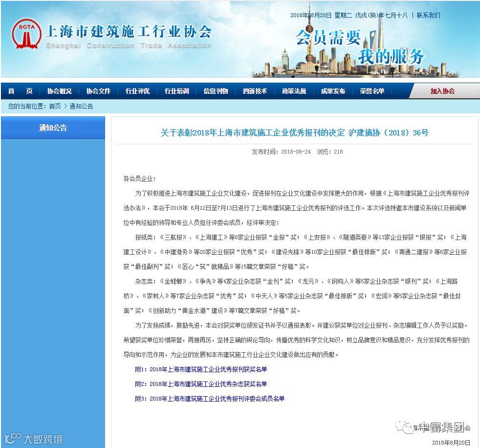Click the salutation 各会员企业：
480x448 pixels.
(x=140, y=179)
